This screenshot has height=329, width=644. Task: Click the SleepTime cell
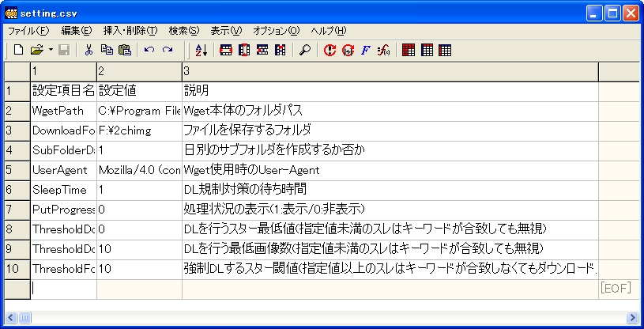[x=64, y=190]
